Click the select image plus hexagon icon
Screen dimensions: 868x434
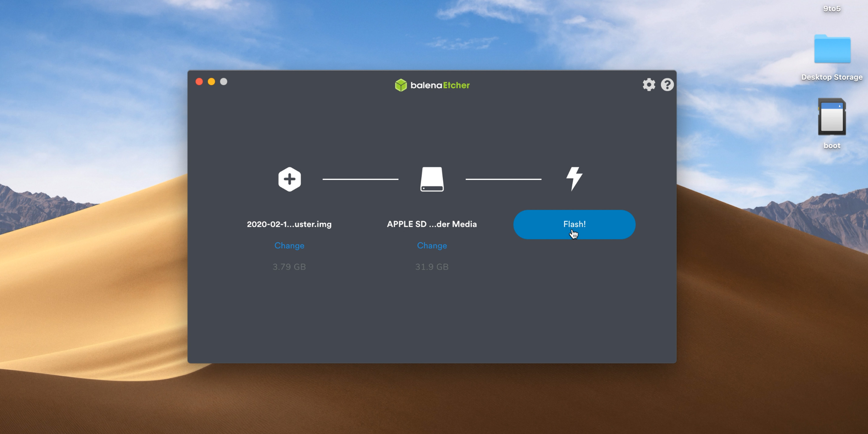[x=289, y=179]
